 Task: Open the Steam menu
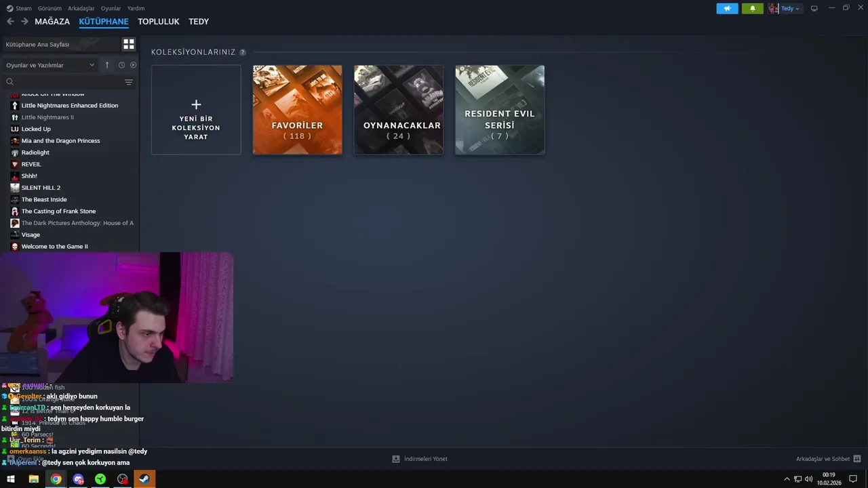(20, 8)
